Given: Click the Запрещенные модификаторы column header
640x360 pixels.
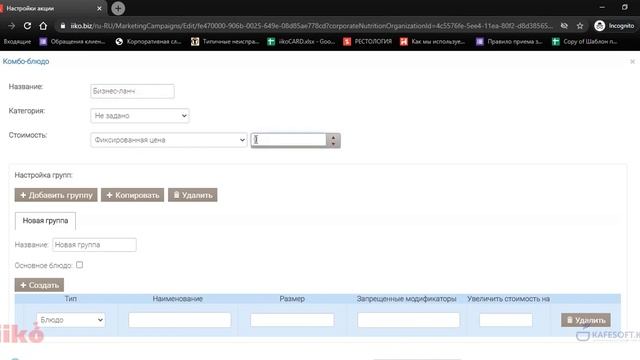Looking at the screenshot, I should pyautogui.click(x=407, y=299).
